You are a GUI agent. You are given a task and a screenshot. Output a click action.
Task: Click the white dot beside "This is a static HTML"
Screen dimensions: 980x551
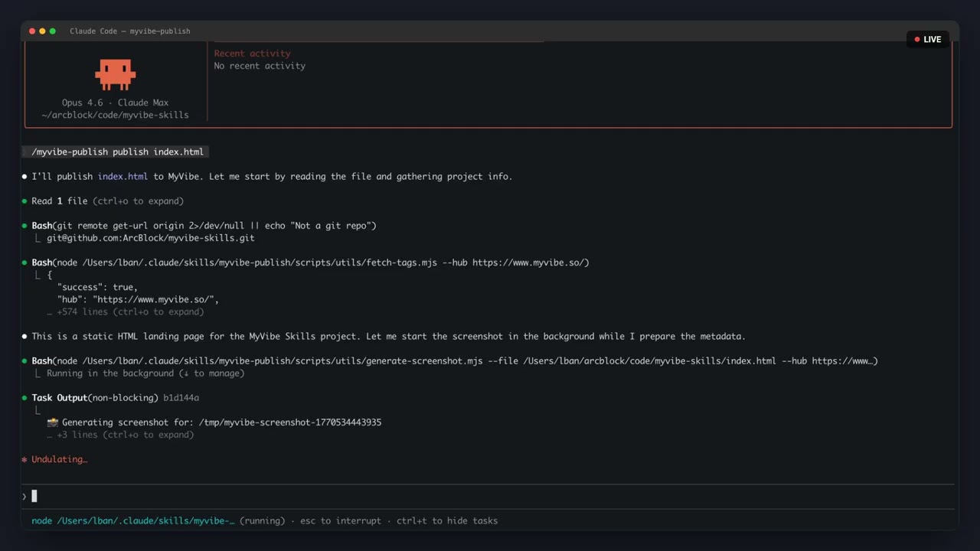[x=24, y=337]
